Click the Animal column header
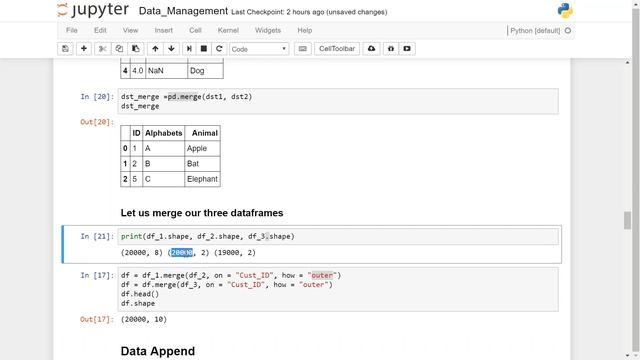This screenshot has height=360, width=640. [202, 133]
